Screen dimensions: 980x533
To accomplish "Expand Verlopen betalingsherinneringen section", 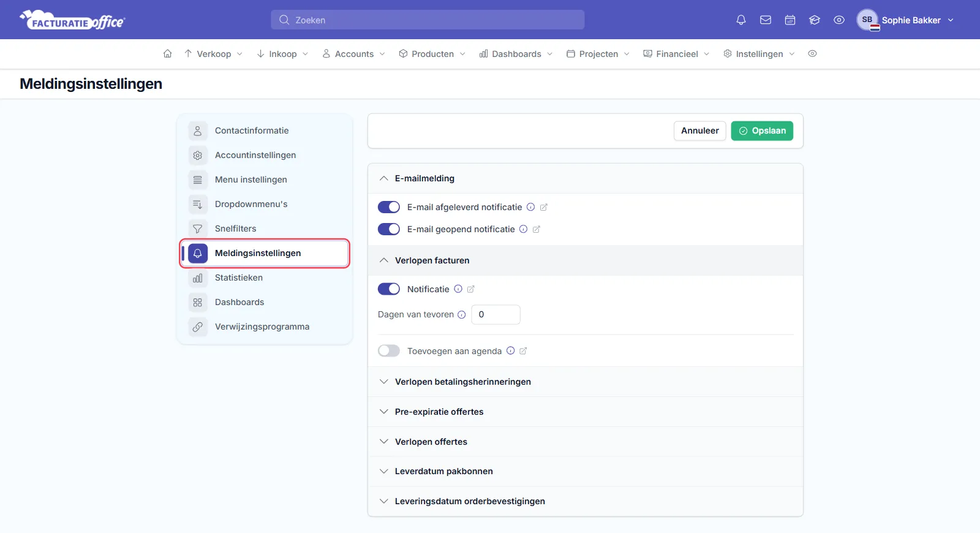I will coord(585,382).
